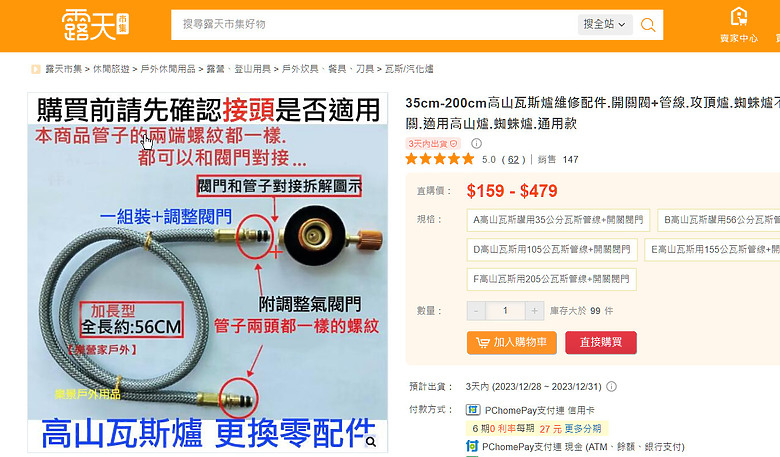Click the five-star rating display
Image resolution: width=780 pixels, height=457 pixels.
click(x=440, y=159)
